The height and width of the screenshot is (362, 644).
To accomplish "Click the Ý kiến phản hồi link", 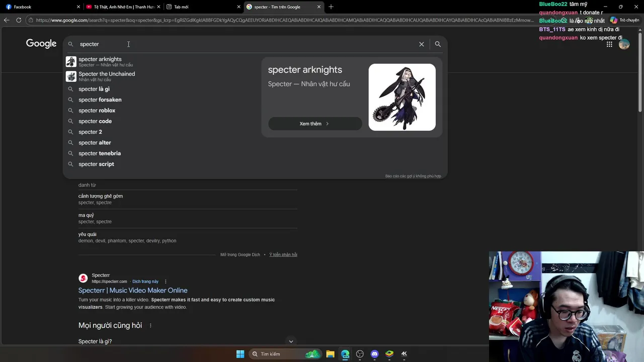I will (283, 254).
